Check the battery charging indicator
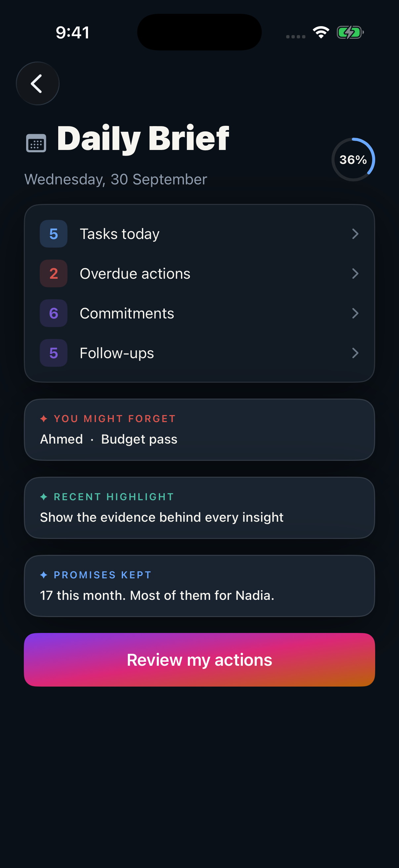Screen dimensions: 399x868 point(350,32)
